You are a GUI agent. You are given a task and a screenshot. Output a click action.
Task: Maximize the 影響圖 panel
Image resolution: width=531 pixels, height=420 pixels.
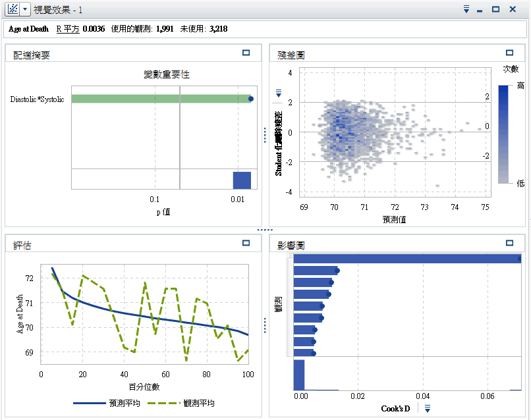tap(509, 243)
